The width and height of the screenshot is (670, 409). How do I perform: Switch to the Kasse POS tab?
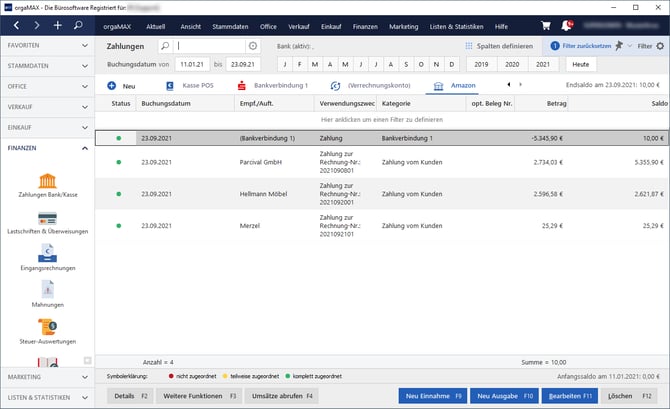(x=189, y=85)
